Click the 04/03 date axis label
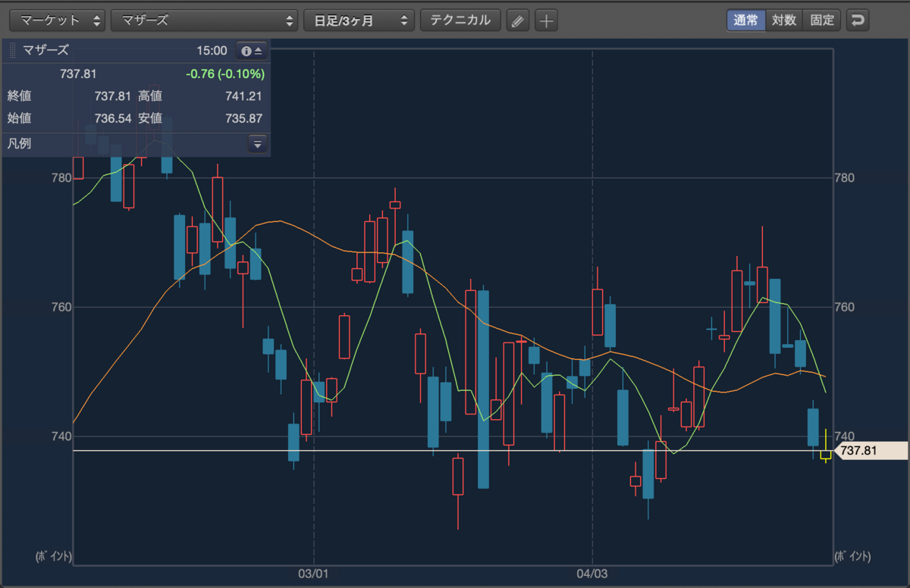The width and height of the screenshot is (910, 588). point(592,574)
